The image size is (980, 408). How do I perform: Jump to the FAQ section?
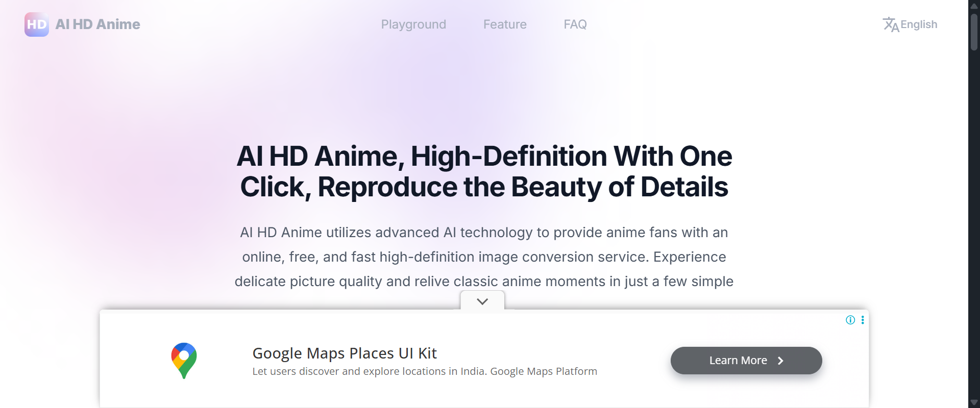[x=575, y=24]
